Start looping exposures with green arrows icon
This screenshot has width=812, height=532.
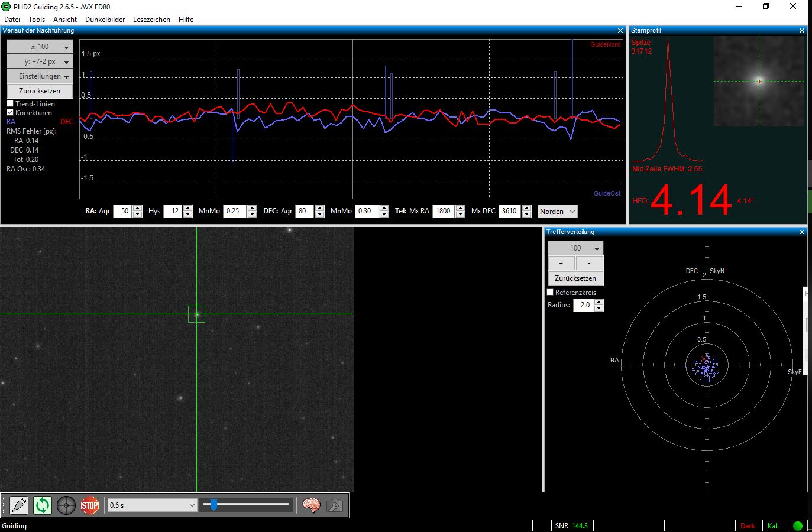pyautogui.click(x=43, y=505)
